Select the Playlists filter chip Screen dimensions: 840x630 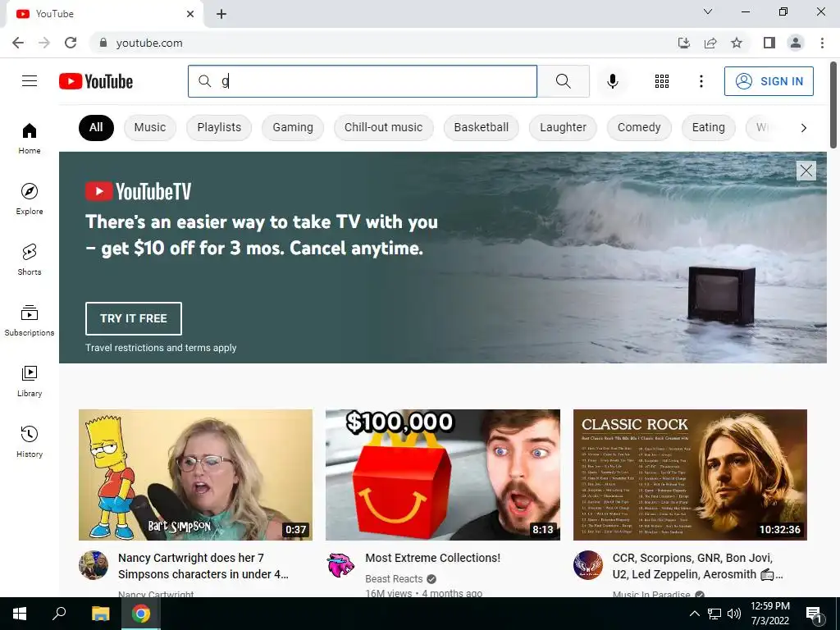tap(219, 127)
